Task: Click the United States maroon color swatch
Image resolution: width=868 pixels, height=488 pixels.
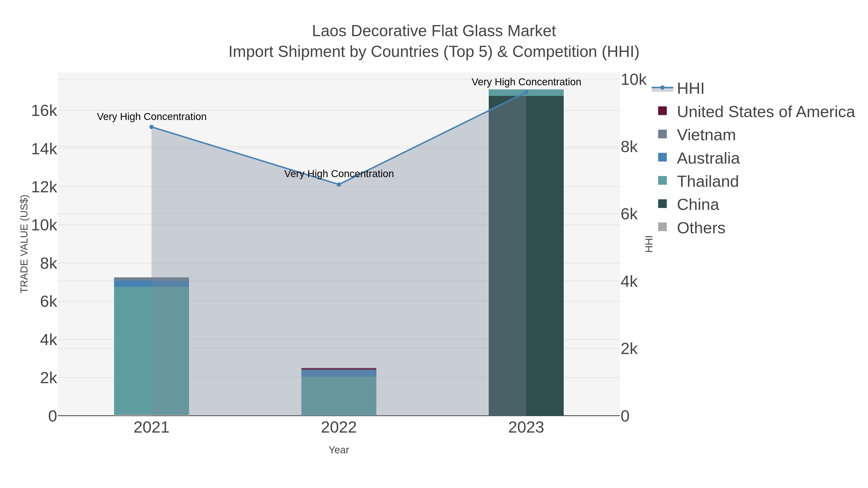Action: coord(663,111)
